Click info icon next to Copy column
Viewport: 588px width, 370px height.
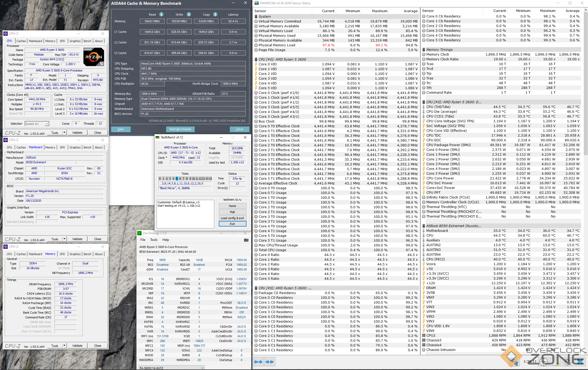click(215, 14)
